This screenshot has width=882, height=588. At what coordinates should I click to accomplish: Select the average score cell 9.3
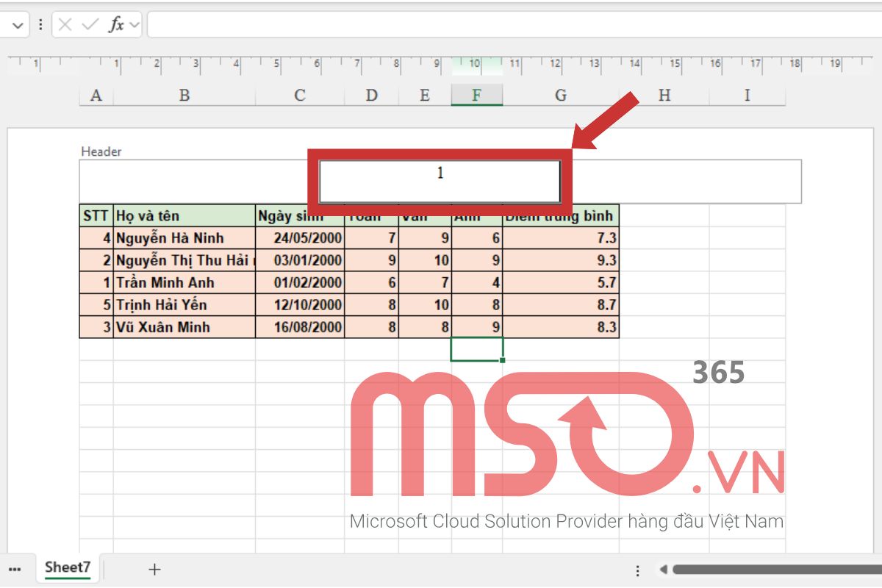click(x=561, y=260)
